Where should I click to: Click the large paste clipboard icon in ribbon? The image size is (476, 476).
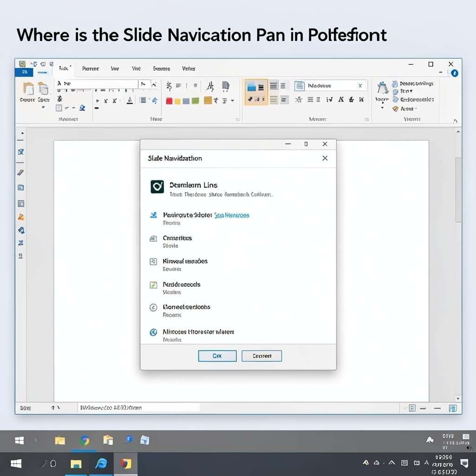(x=28, y=89)
